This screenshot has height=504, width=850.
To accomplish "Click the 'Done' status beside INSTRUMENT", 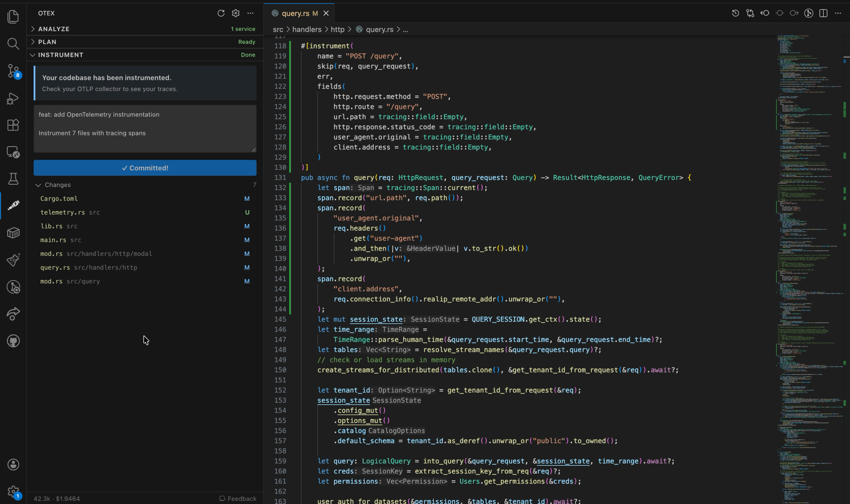I will pos(248,55).
